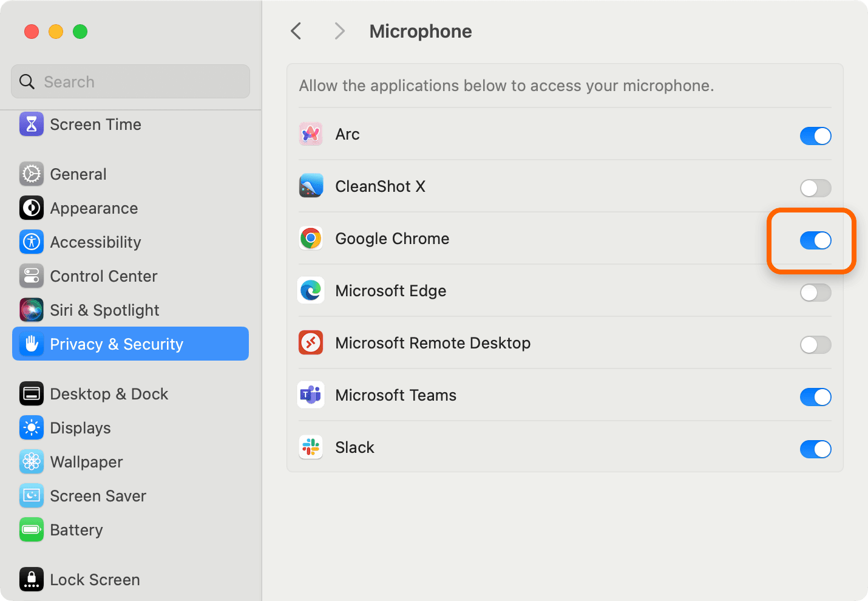The image size is (868, 601).
Task: Enable microphone access for Microsoft Edge
Action: click(x=815, y=293)
